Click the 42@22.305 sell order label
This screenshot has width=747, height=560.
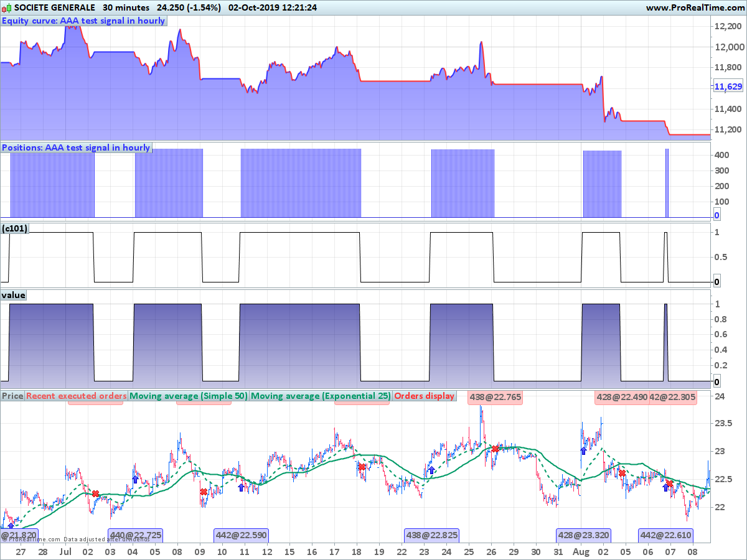coord(673,397)
